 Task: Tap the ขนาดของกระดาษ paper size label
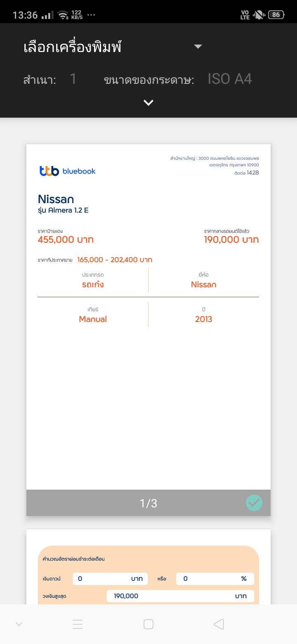point(149,79)
